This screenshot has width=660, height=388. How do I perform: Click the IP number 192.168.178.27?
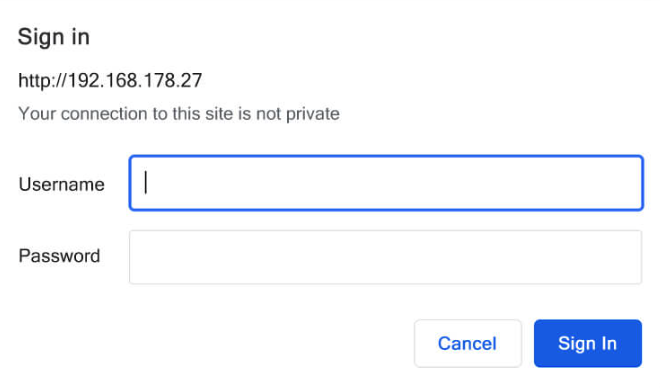135,80
